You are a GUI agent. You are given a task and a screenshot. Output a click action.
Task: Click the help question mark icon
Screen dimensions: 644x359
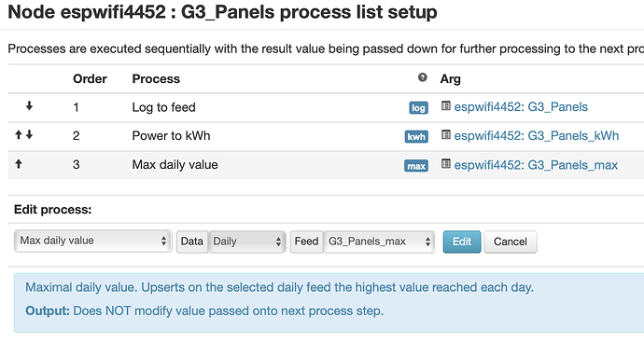pyautogui.click(x=422, y=77)
